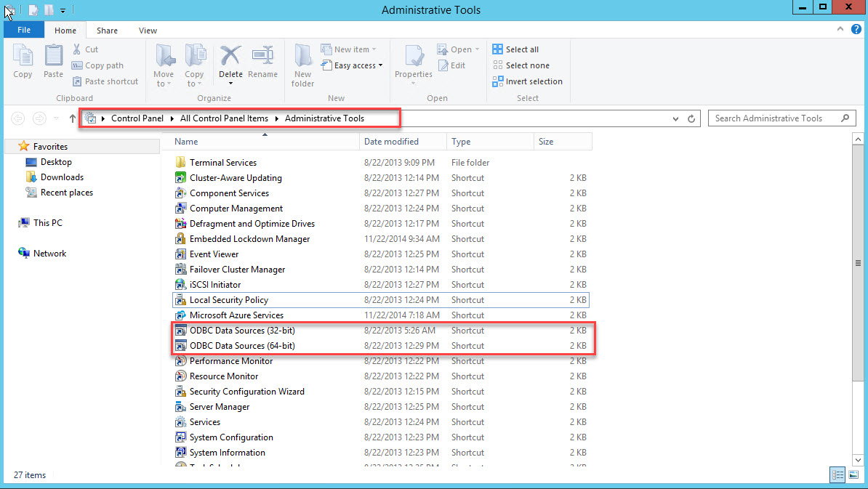This screenshot has height=489, width=868.
Task: Select Downloads in navigation pane
Action: point(55,177)
